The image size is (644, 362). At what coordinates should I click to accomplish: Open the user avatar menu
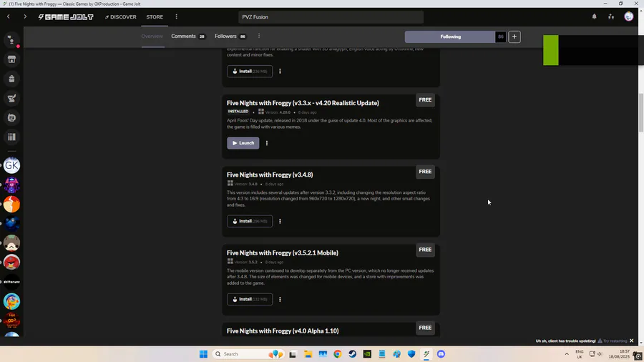629,17
